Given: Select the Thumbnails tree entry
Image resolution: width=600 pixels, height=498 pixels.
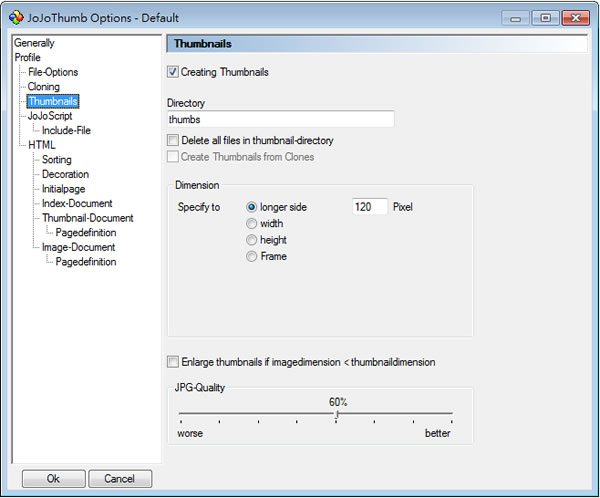Looking at the screenshot, I should [x=53, y=101].
